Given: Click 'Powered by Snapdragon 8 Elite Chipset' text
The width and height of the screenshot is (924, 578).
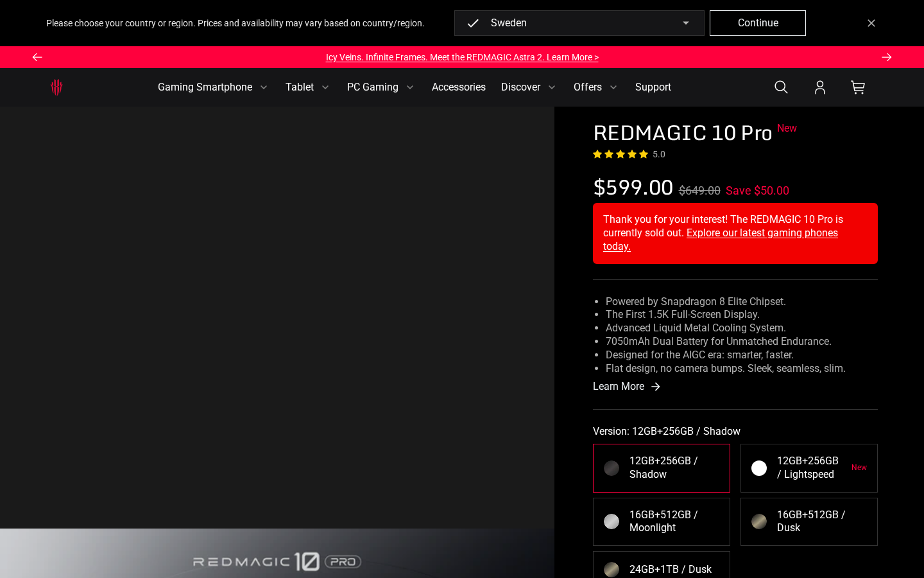Looking at the screenshot, I should [x=696, y=302].
